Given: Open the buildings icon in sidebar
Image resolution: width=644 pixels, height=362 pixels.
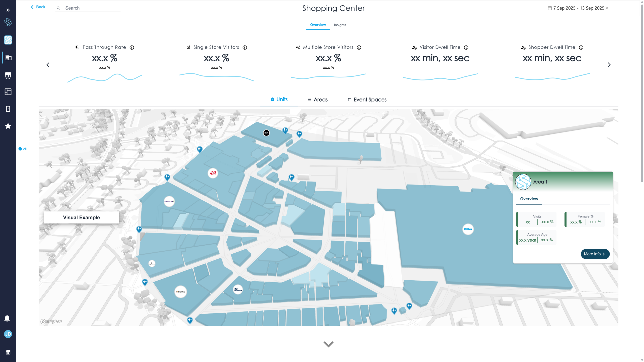Looking at the screenshot, I should (8, 58).
